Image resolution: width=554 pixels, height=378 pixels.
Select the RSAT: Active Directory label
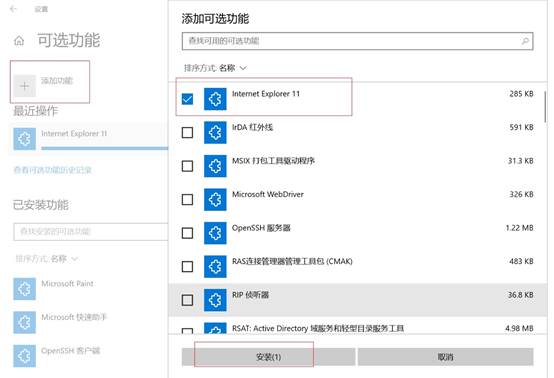tap(318, 329)
